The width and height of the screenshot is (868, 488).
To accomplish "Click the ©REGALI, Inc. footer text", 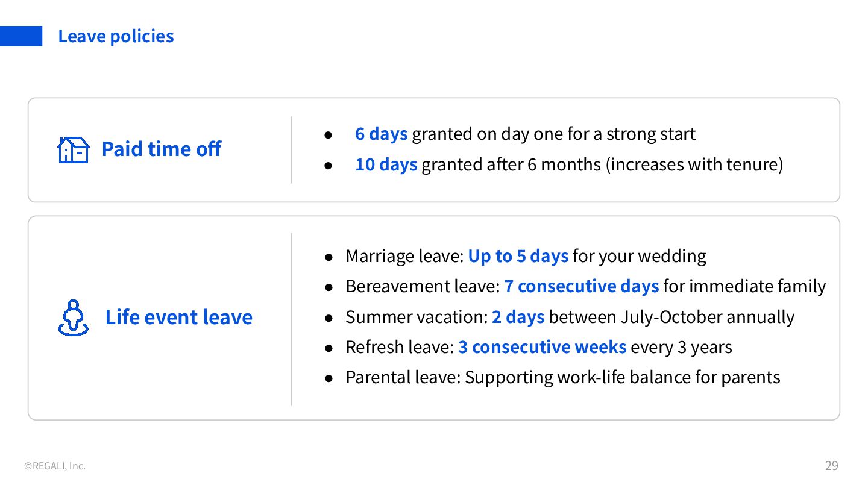I will 55,466.
